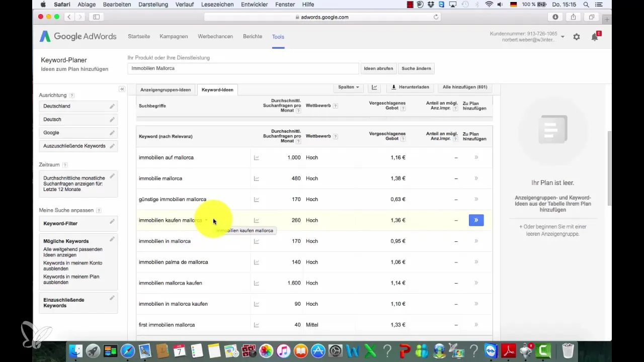Add immobilien kaufen mallorca to plan

pyautogui.click(x=476, y=220)
